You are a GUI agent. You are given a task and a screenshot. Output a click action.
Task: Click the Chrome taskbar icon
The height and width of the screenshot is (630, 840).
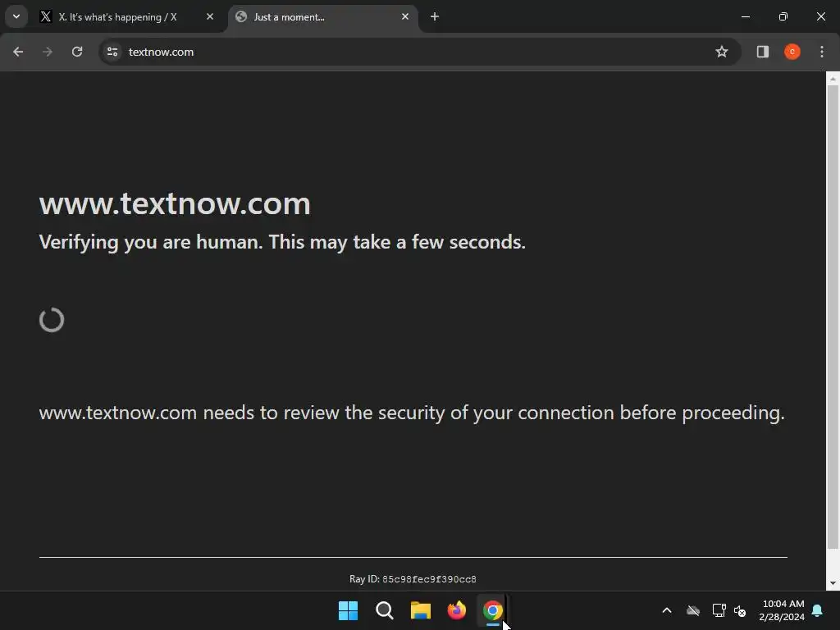click(492, 610)
